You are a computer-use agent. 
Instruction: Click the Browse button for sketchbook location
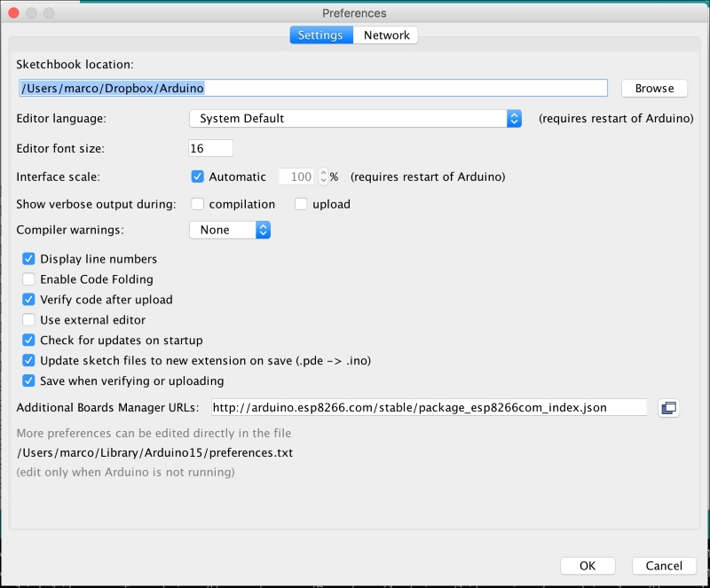click(x=654, y=89)
